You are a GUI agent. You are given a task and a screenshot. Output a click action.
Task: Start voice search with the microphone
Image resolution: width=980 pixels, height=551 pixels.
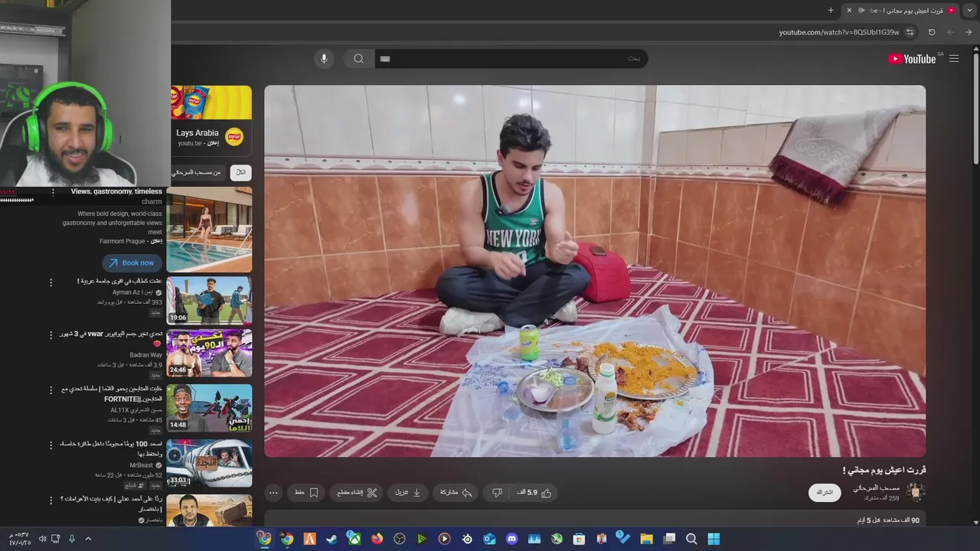click(324, 59)
